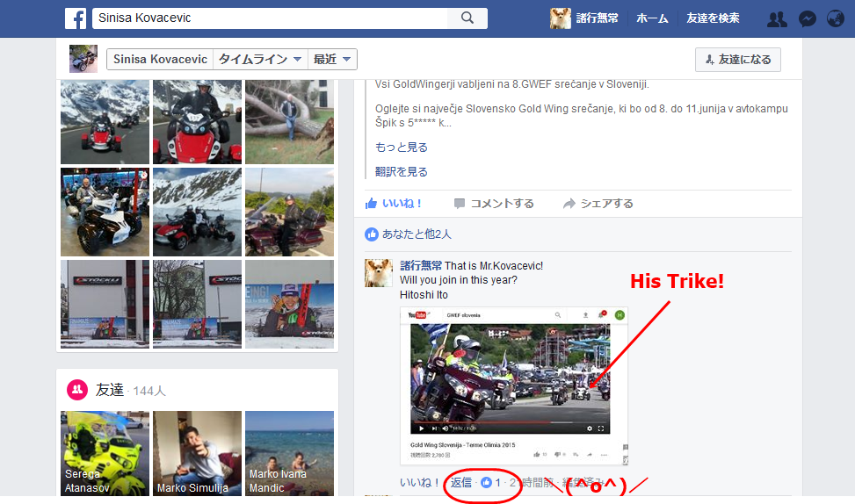Viewport: 855px width, 504px height.
Task: Open friend requests icon in top bar
Action: [776, 18]
